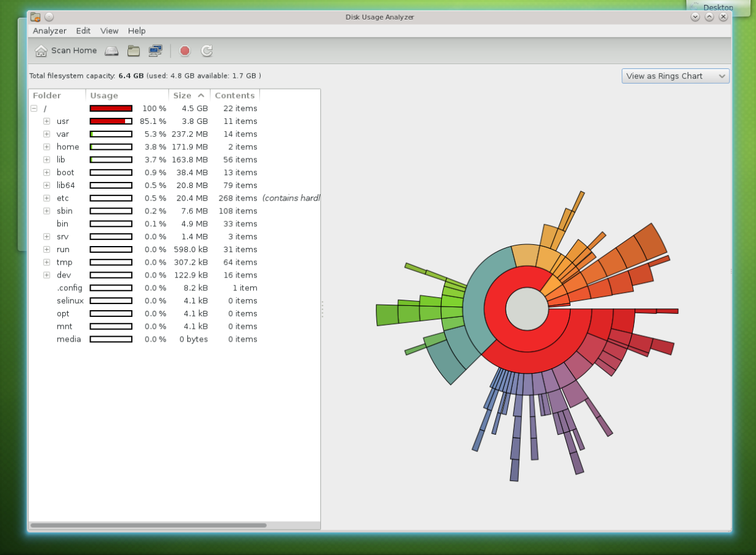Open the Analyzer menu
The height and width of the screenshot is (555, 756).
pyautogui.click(x=49, y=31)
